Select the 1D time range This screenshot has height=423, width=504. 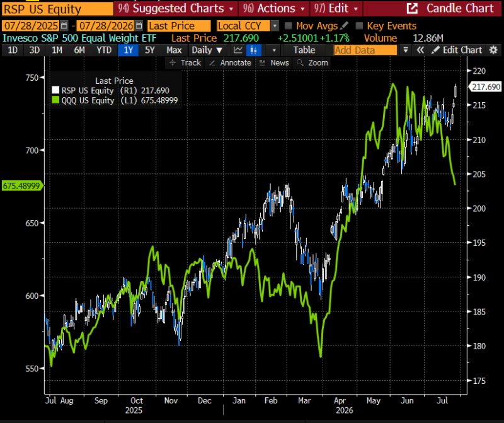tap(13, 50)
